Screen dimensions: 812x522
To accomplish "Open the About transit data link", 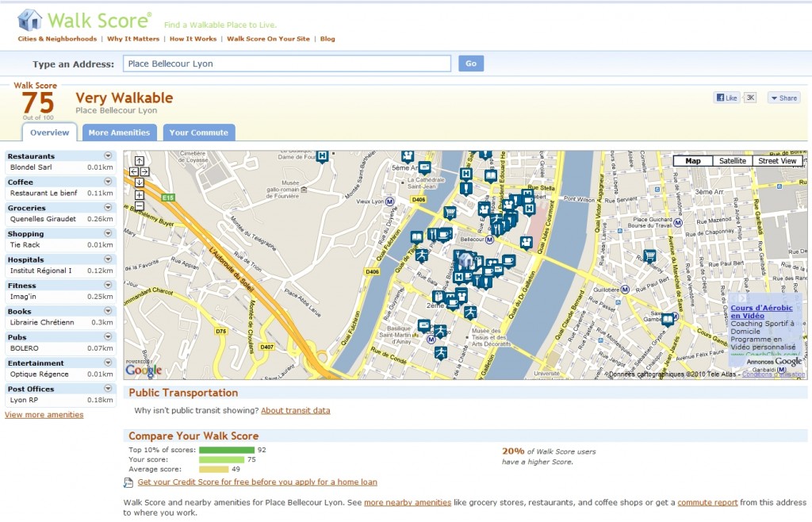I will [295, 411].
